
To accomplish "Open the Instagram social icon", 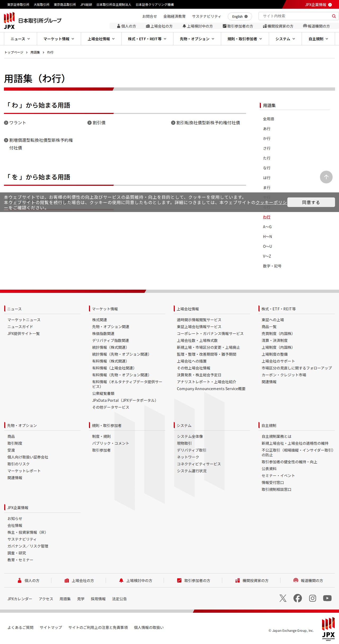I will coord(313,598).
